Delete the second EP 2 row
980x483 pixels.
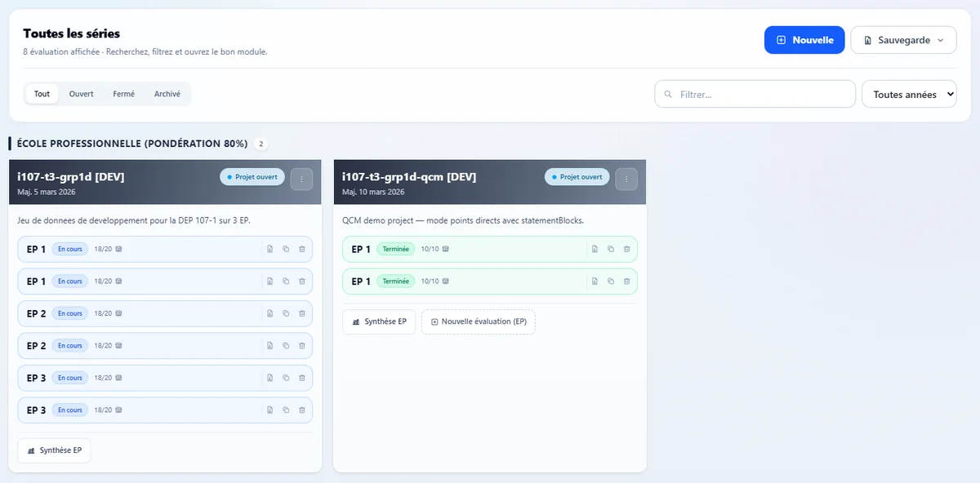[x=301, y=346]
